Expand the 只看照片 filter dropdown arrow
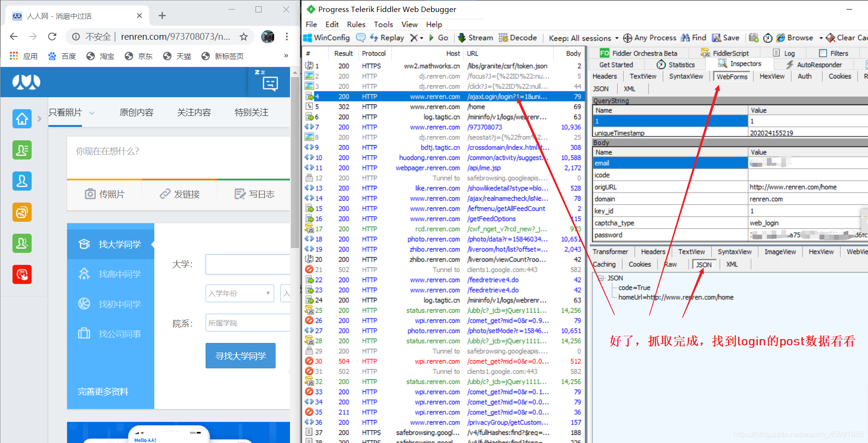The image size is (868, 443). click(92, 113)
